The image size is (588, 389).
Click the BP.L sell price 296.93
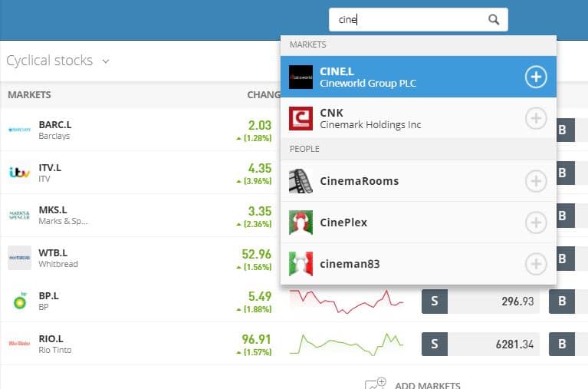pyautogui.click(x=517, y=301)
